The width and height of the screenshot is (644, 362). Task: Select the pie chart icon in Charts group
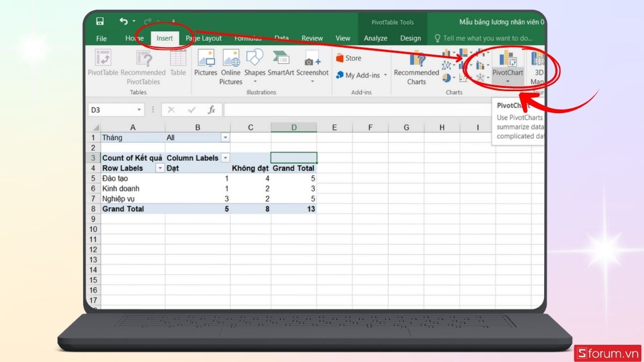point(447,77)
